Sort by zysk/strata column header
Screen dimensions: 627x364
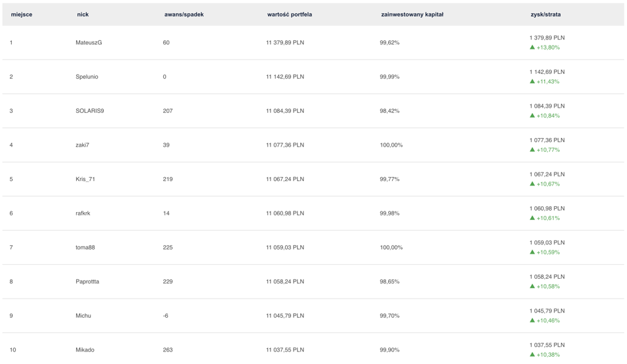click(546, 15)
